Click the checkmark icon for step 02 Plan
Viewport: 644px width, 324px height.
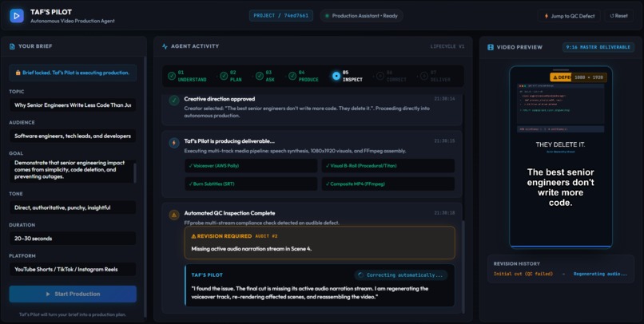(x=224, y=76)
